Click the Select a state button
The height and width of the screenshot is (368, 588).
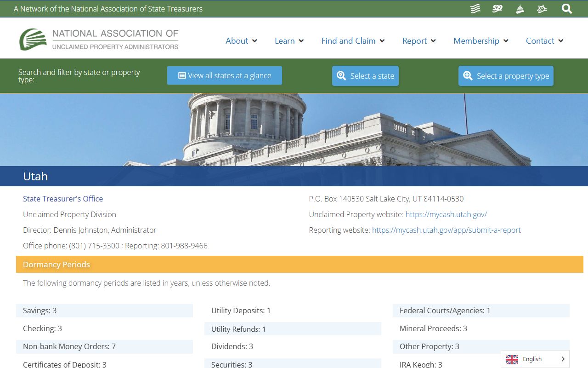(x=366, y=76)
